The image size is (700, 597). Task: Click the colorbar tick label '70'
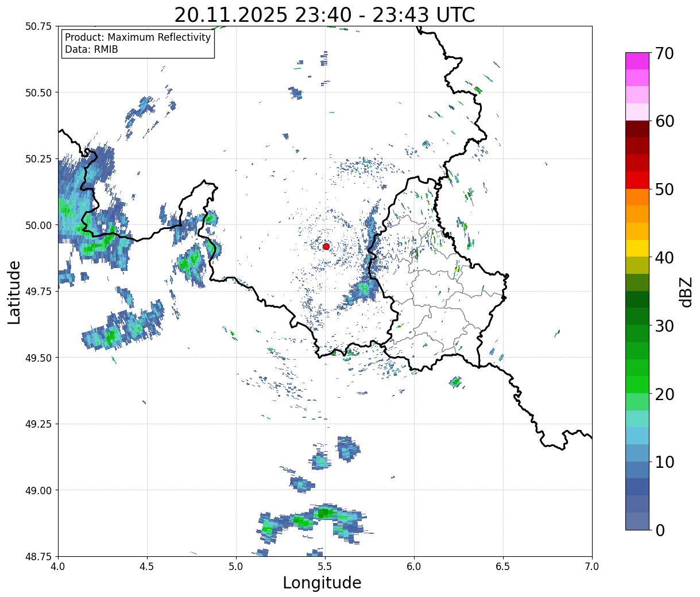(x=665, y=53)
